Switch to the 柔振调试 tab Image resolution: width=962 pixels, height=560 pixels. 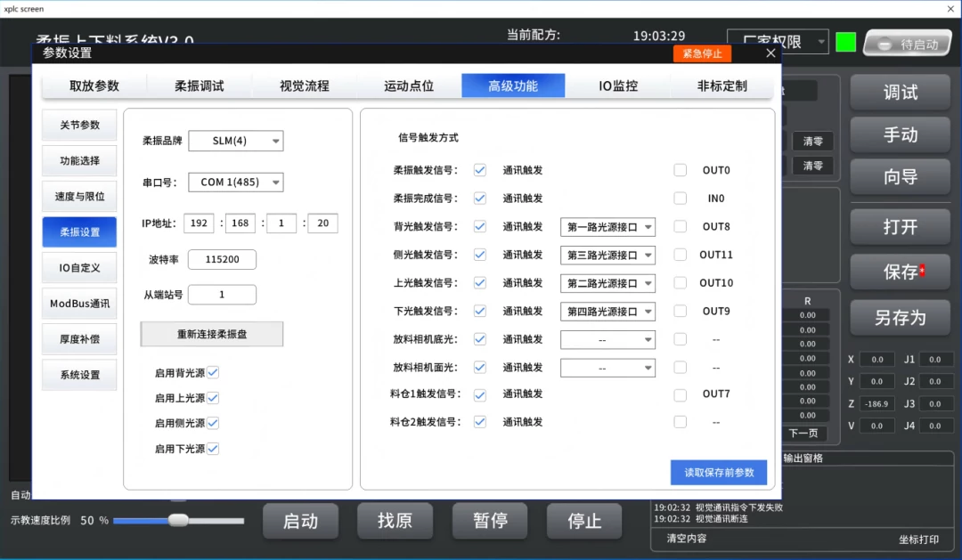200,85
